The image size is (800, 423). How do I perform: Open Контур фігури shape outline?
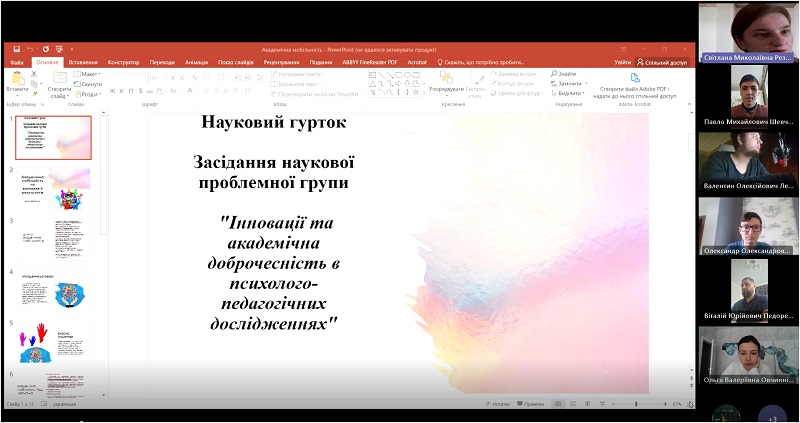tap(513, 84)
